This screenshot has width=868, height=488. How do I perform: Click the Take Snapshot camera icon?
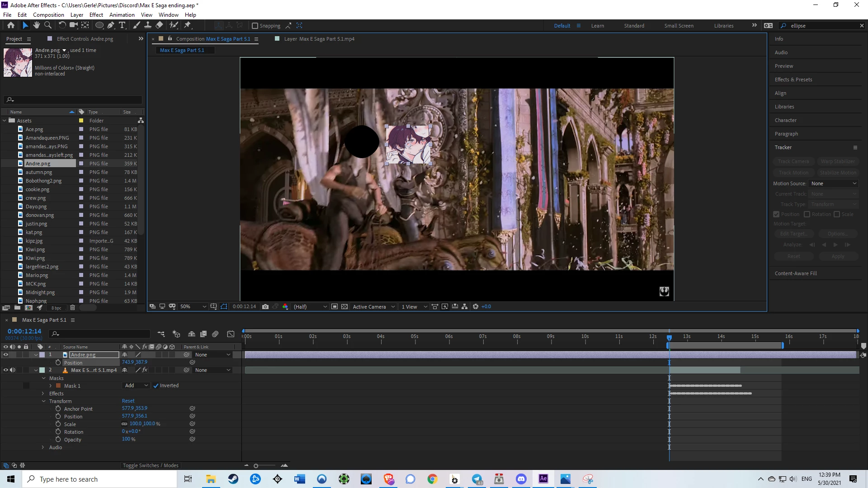[x=265, y=306]
